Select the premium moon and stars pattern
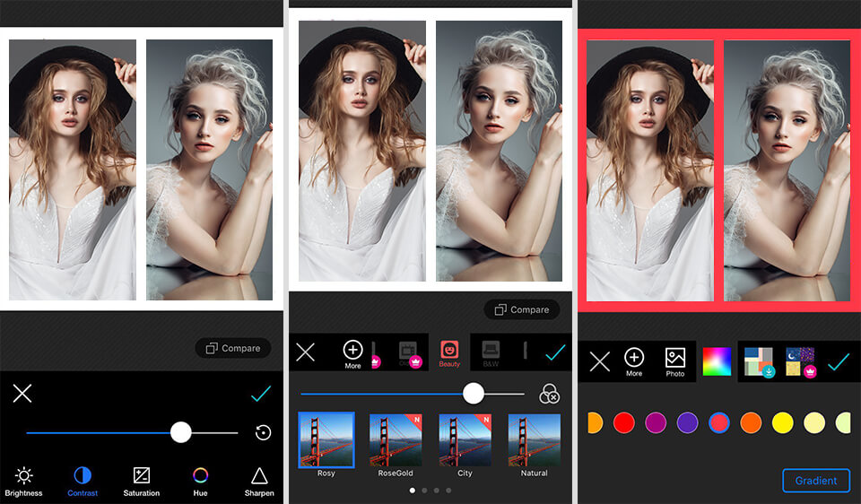This screenshot has width=861, height=504. point(801,361)
